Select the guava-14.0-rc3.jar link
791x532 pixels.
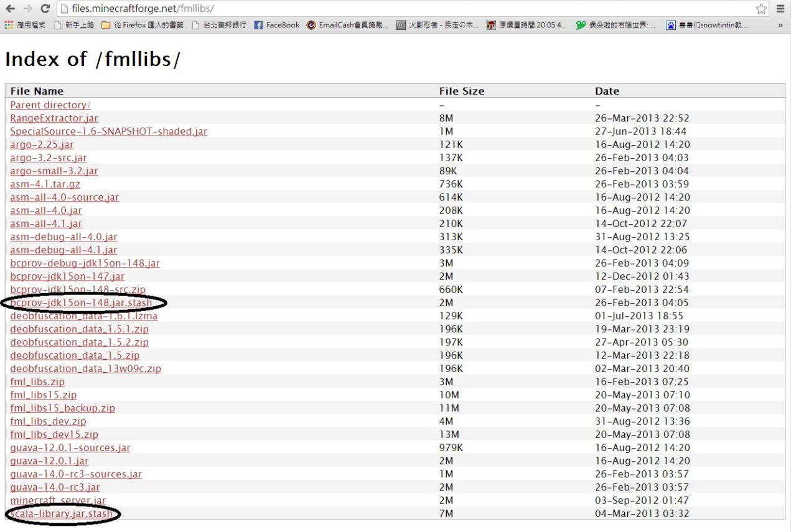click(x=55, y=487)
